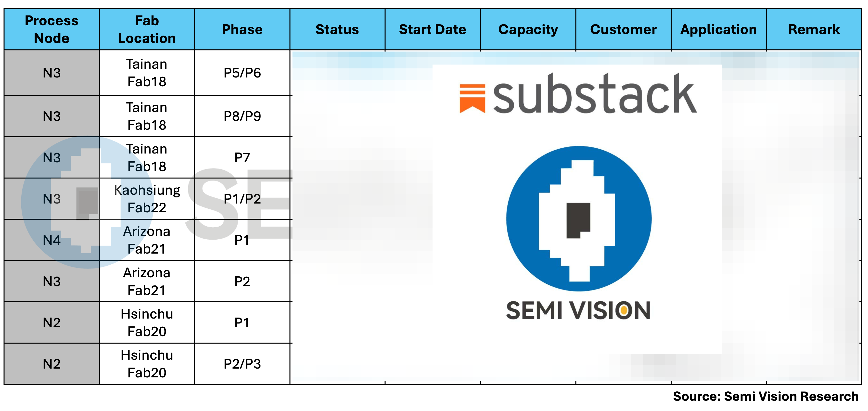Select the Process Node column header
This screenshot has width=868, height=411.
click(x=51, y=30)
